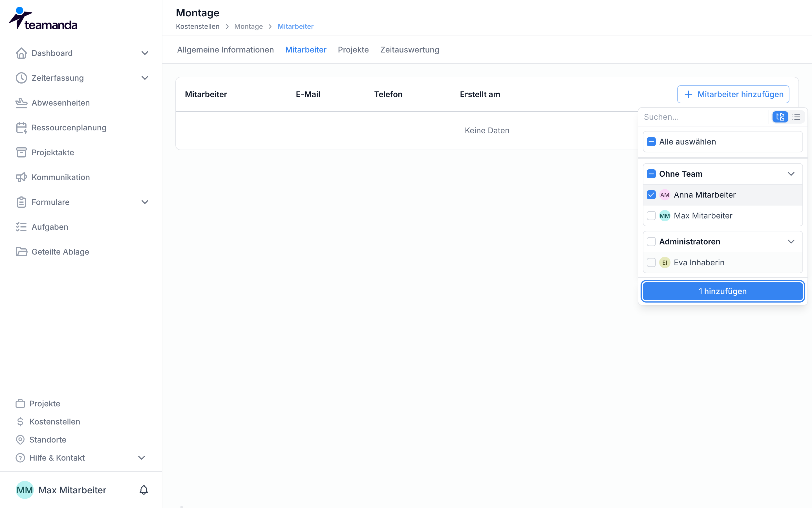
Task: Focus the Suchen search field
Action: [704, 117]
